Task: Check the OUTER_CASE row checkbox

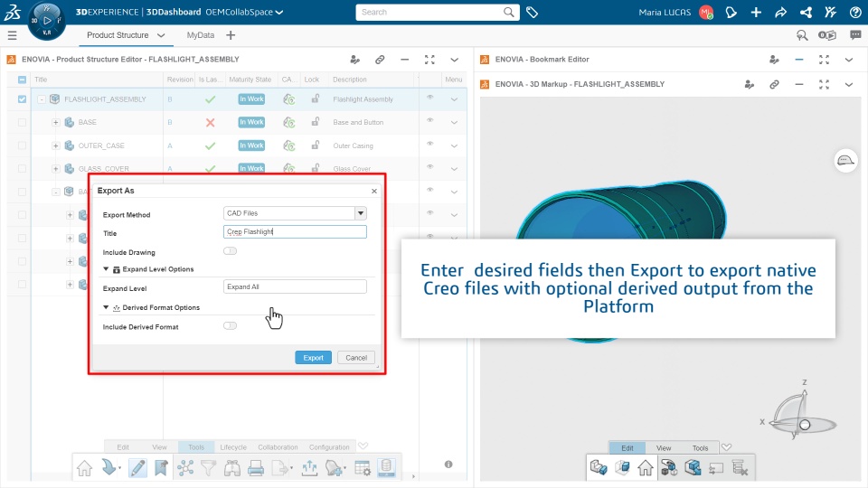Action: click(22, 145)
